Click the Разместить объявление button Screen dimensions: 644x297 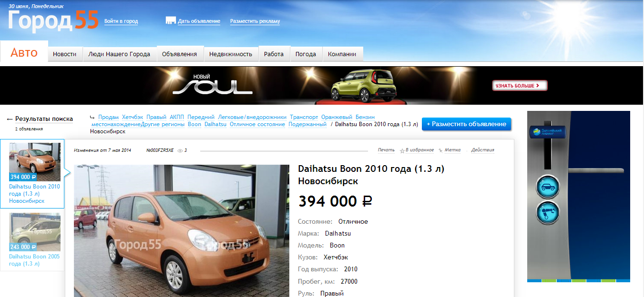click(x=466, y=124)
